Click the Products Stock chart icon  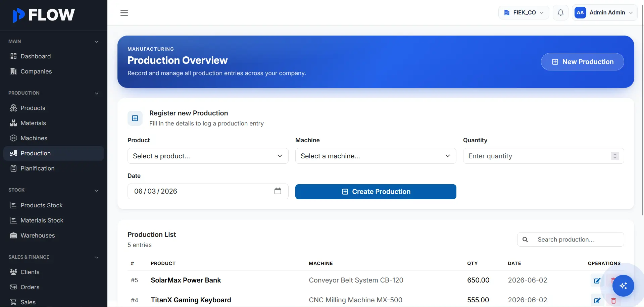point(13,205)
